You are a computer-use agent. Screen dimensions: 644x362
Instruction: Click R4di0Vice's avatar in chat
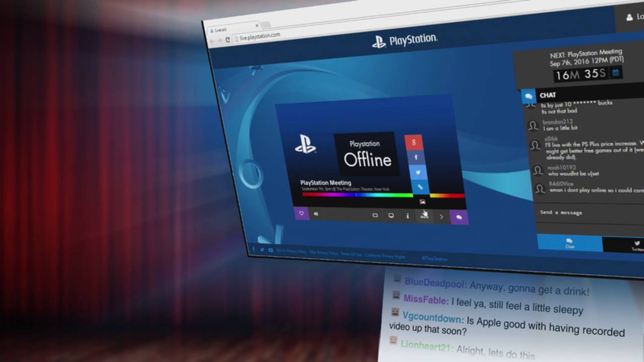[x=540, y=189]
